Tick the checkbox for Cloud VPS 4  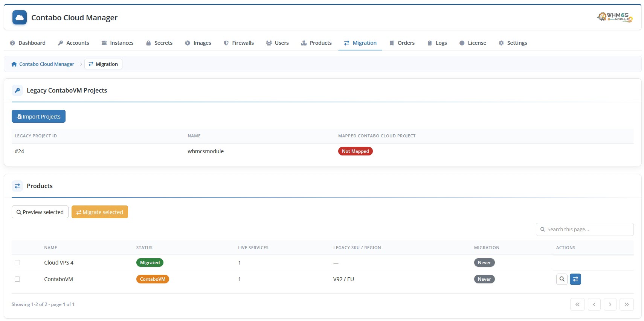(17, 263)
